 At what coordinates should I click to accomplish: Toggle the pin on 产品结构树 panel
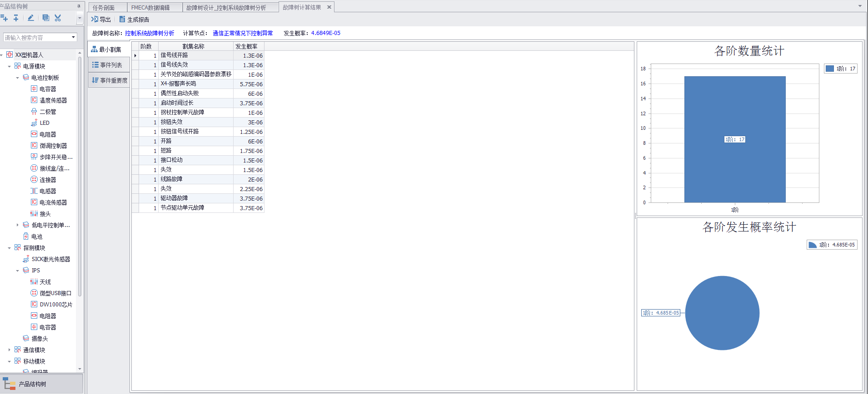pyautogui.click(x=79, y=6)
